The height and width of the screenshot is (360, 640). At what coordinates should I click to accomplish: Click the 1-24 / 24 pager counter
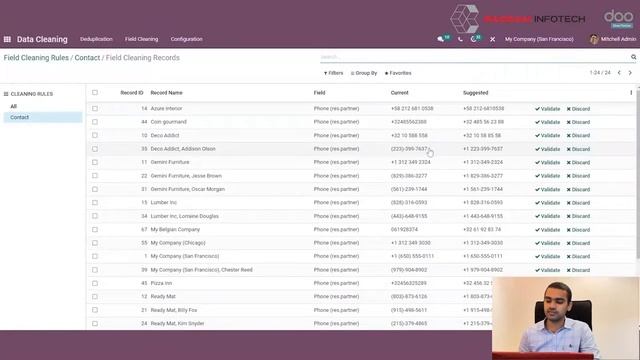(600, 73)
